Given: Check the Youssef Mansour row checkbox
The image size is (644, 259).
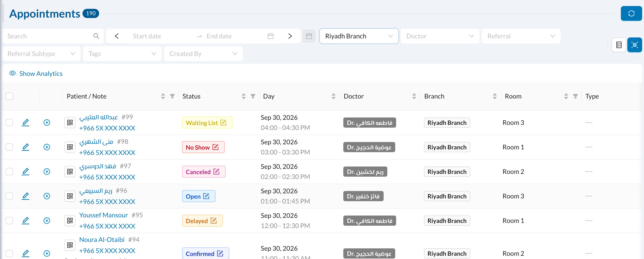Looking at the screenshot, I should click(9, 221).
